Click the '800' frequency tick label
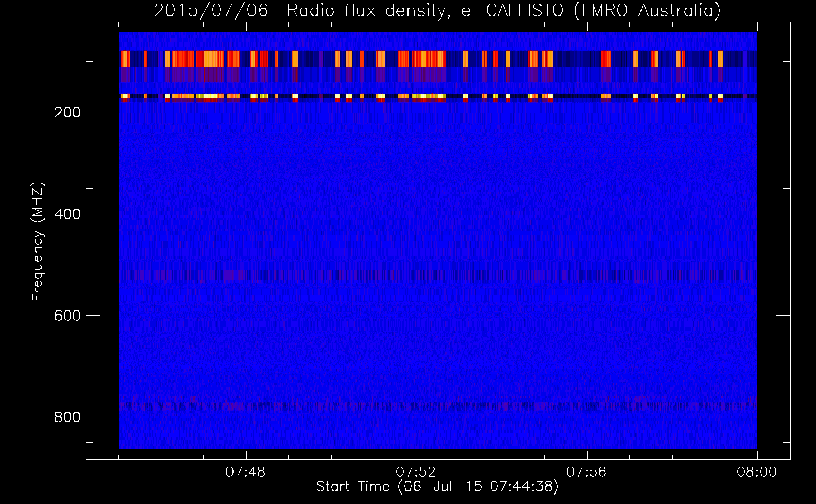 click(x=68, y=417)
